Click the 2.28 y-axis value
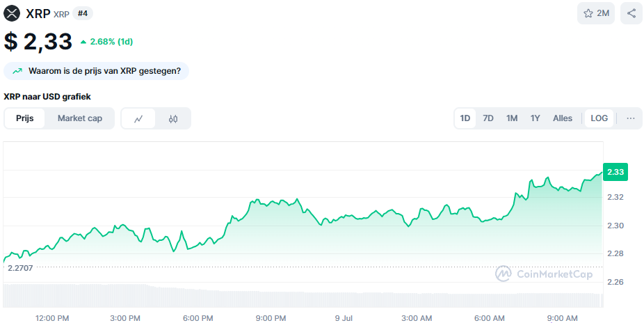 [615, 253]
